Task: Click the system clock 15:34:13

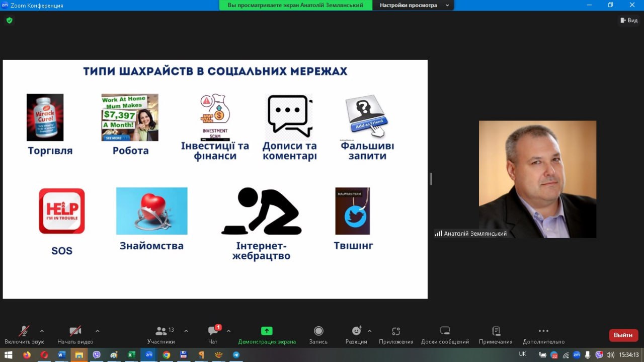Action: [x=629, y=354]
